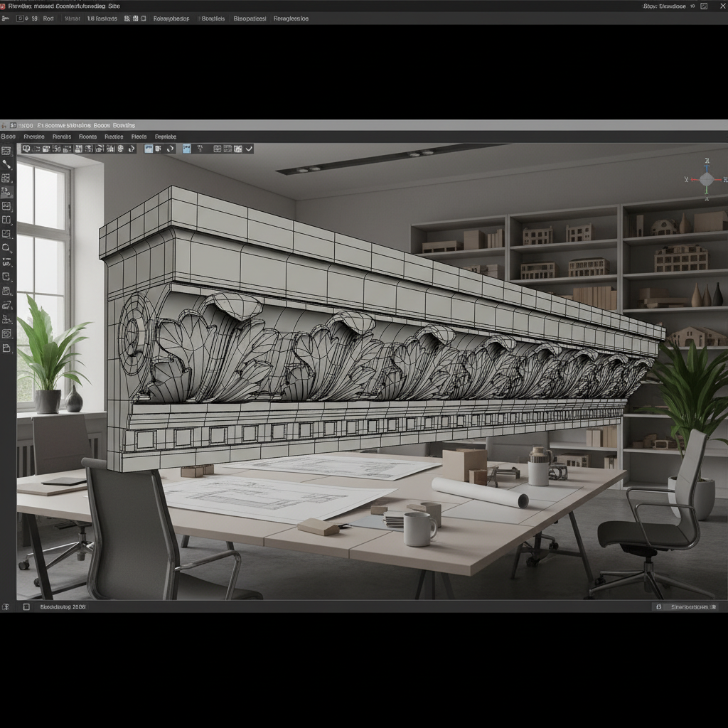Image resolution: width=728 pixels, height=728 pixels.
Task: Click the first speech-bubble icon in viewport toolbar
Action: point(26,149)
